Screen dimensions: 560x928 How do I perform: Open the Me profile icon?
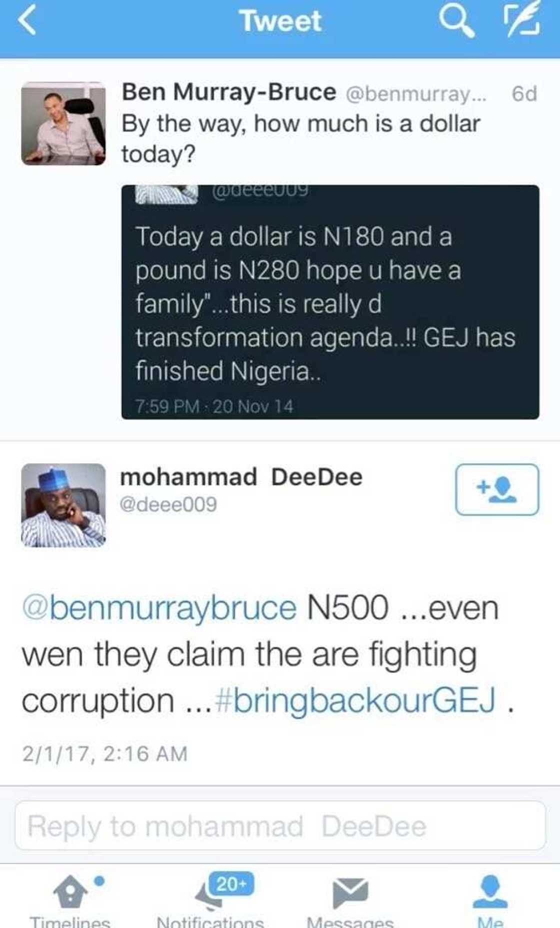pyautogui.click(x=490, y=891)
